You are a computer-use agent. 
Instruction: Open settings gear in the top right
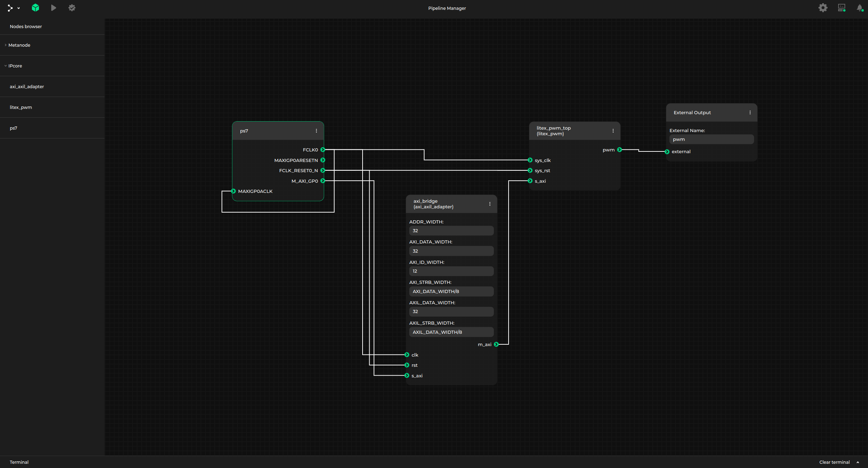tap(823, 8)
